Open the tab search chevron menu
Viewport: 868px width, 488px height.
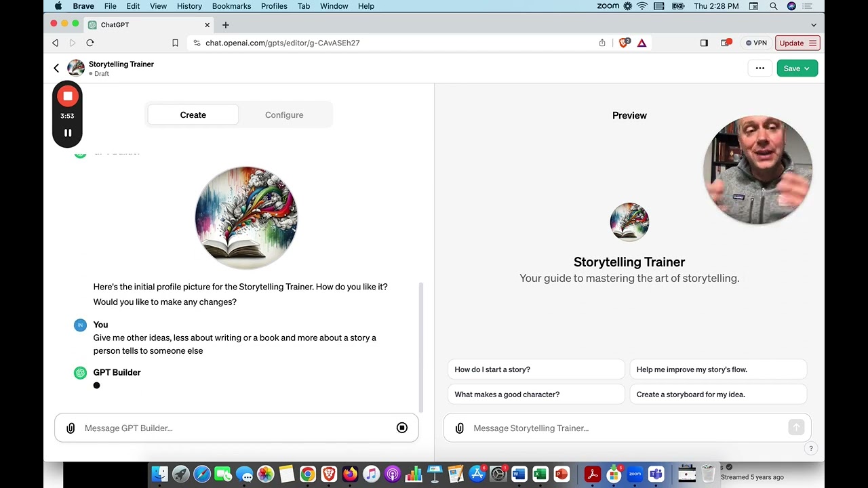click(813, 25)
